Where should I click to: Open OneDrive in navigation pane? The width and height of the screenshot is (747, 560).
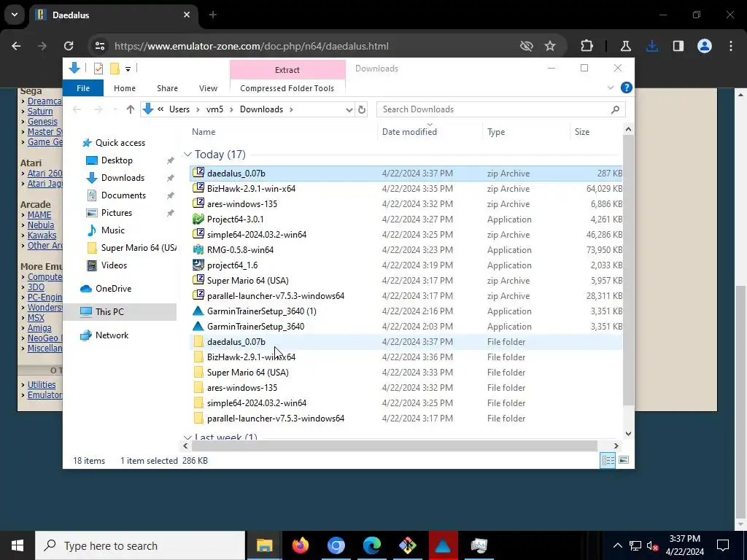coord(113,289)
